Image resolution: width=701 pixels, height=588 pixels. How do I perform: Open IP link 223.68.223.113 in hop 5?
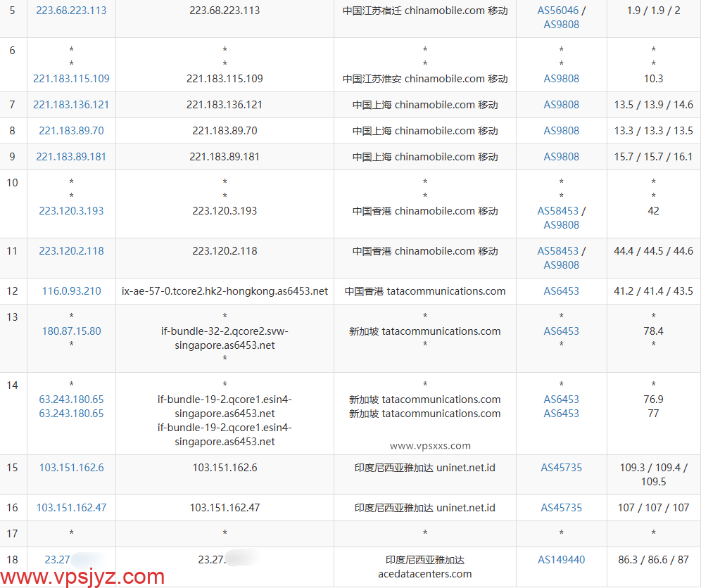pyautogui.click(x=71, y=11)
